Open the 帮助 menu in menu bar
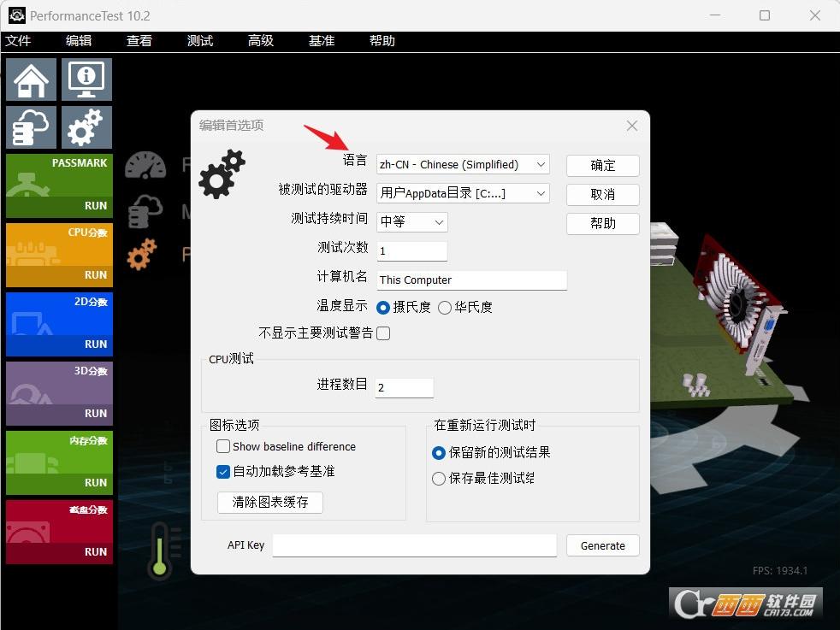 click(382, 41)
